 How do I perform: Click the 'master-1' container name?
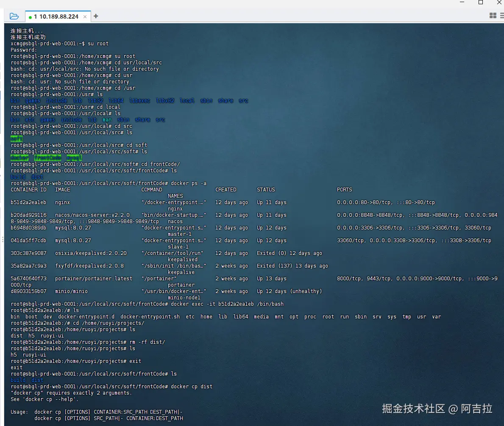(x=179, y=234)
